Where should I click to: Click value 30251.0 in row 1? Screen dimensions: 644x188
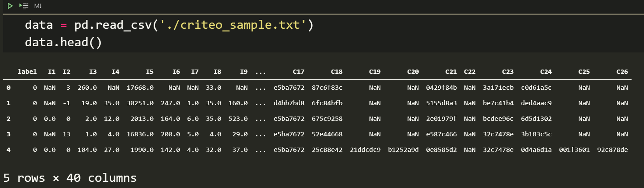(x=140, y=103)
